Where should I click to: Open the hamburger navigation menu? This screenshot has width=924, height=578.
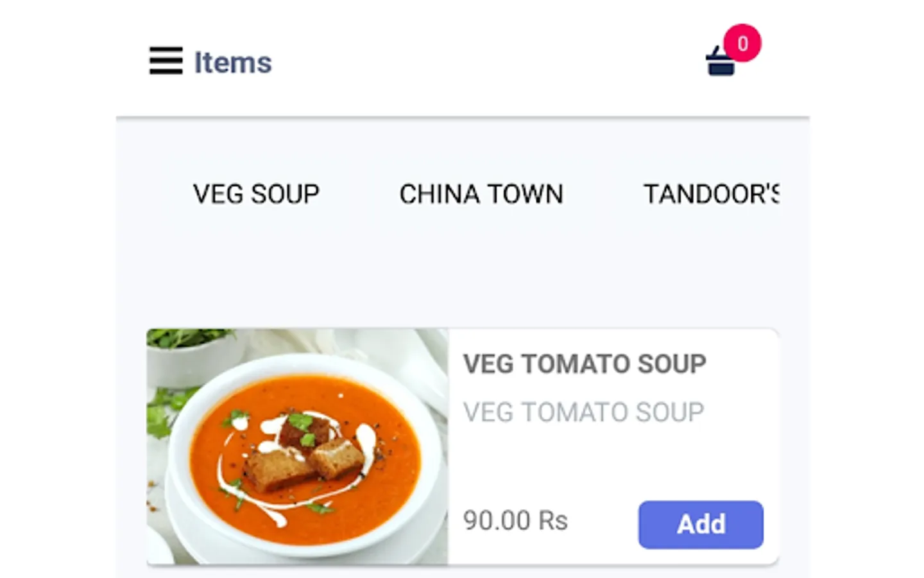[x=166, y=62]
